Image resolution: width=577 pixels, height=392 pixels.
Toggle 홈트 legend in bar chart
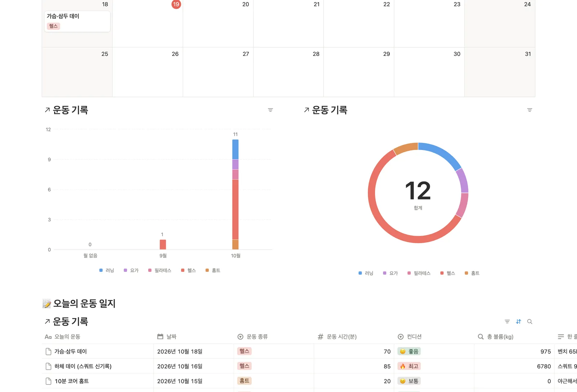(x=213, y=270)
